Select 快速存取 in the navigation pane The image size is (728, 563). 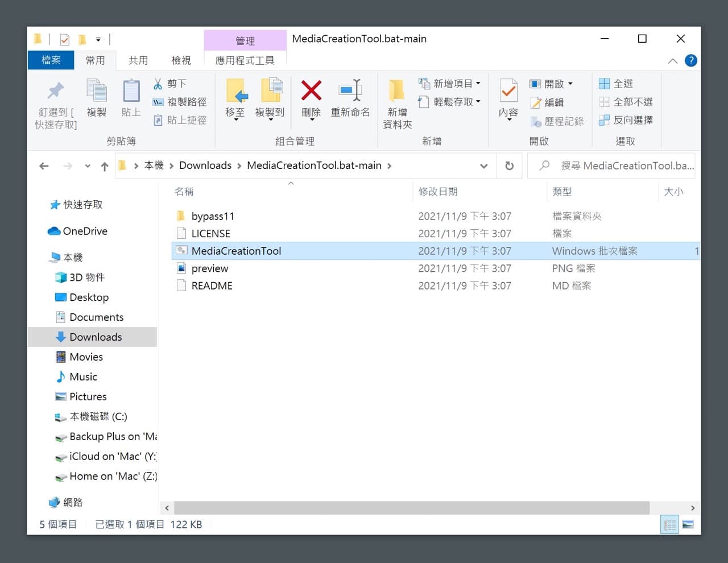pyautogui.click(x=83, y=205)
